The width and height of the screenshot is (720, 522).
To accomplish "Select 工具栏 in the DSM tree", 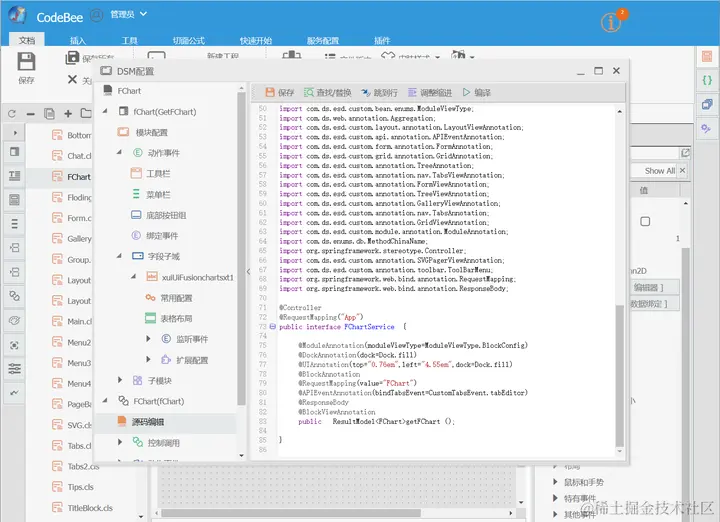I will [158, 174].
